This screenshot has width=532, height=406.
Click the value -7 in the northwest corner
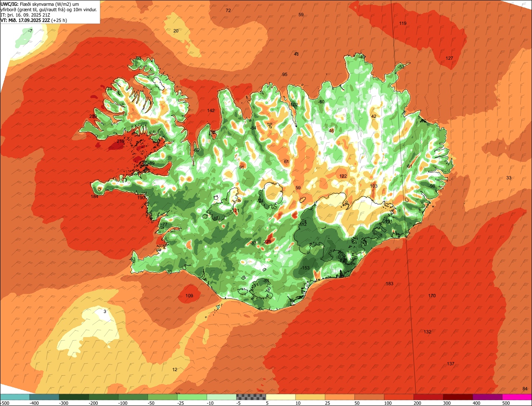pos(30,31)
